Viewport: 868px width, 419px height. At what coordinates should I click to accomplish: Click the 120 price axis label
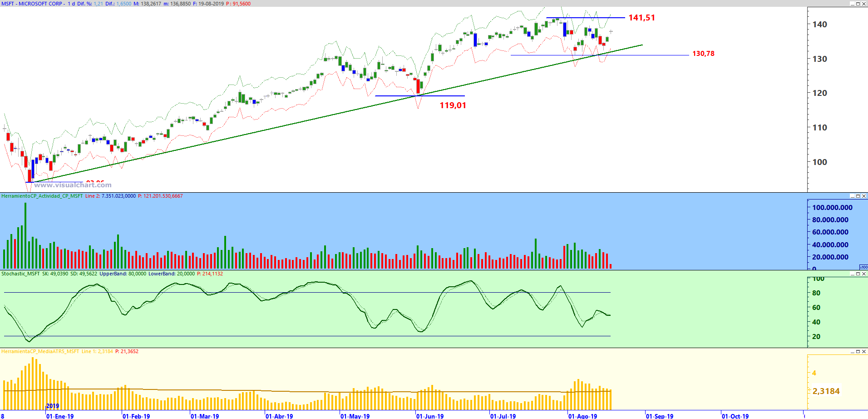coord(820,93)
